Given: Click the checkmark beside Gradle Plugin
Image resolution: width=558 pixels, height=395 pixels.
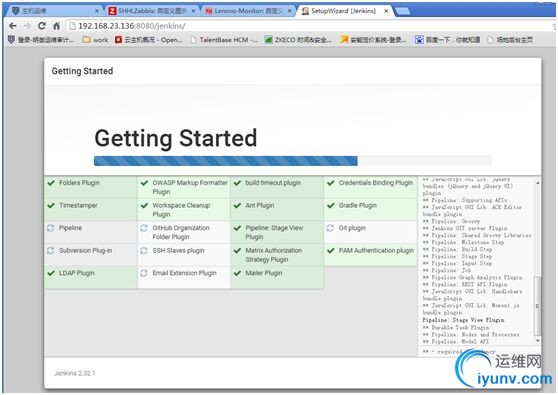Looking at the screenshot, I should click(331, 205).
